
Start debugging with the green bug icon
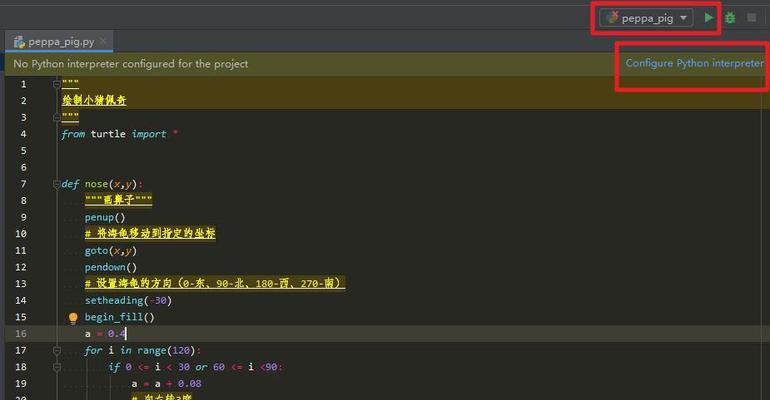click(730, 18)
